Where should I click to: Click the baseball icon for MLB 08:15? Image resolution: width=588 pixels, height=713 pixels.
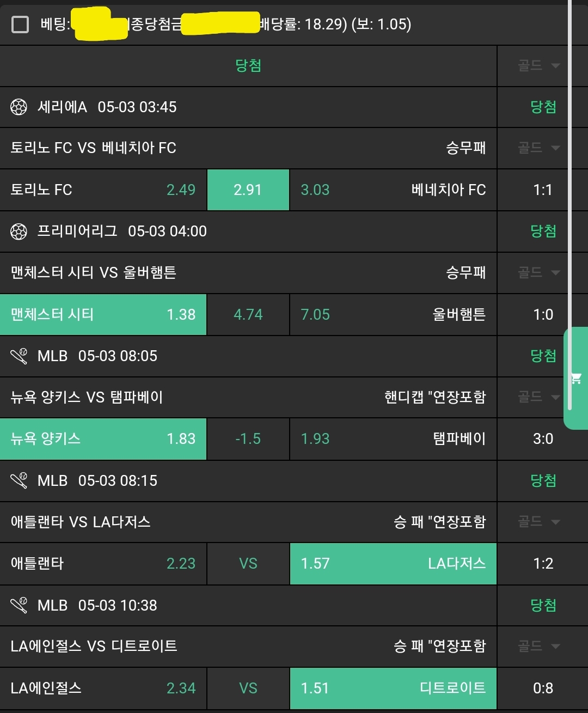pos(19,481)
